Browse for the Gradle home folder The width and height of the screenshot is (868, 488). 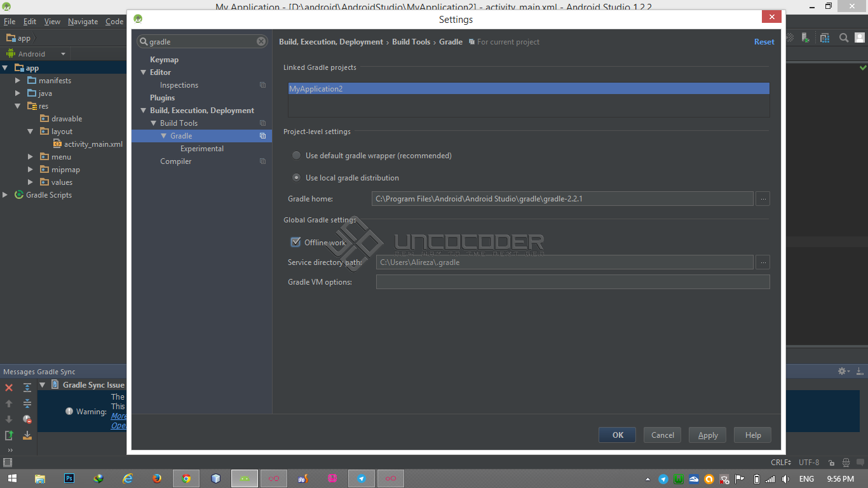763,199
